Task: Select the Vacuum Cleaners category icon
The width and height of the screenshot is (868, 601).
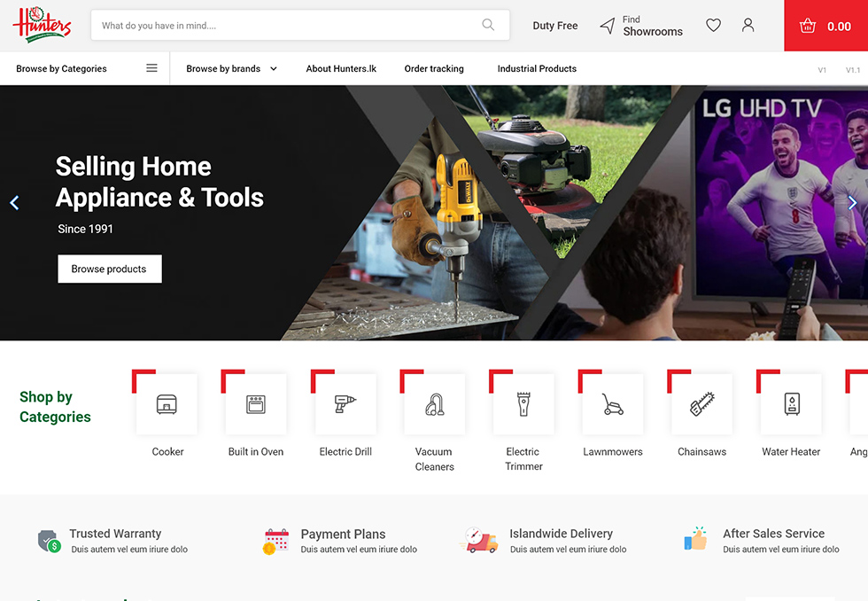Action: click(435, 404)
